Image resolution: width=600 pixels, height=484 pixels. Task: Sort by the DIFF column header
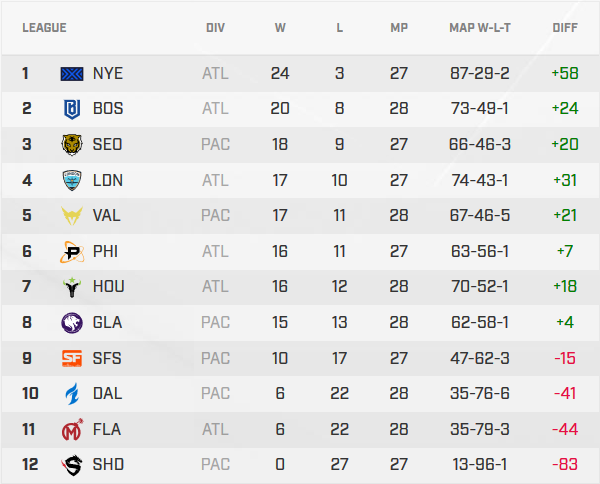pos(565,28)
